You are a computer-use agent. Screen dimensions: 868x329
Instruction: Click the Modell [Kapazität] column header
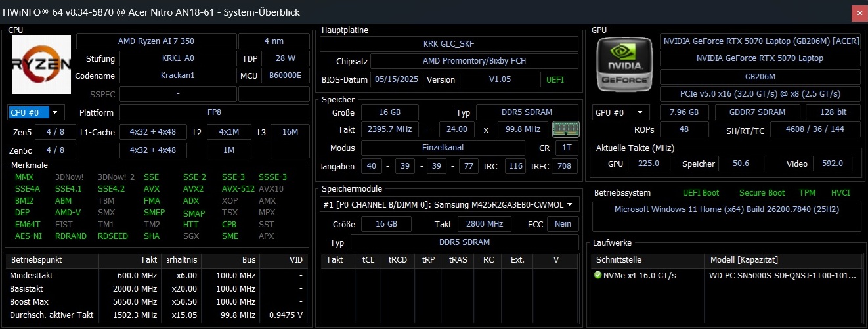point(744,260)
